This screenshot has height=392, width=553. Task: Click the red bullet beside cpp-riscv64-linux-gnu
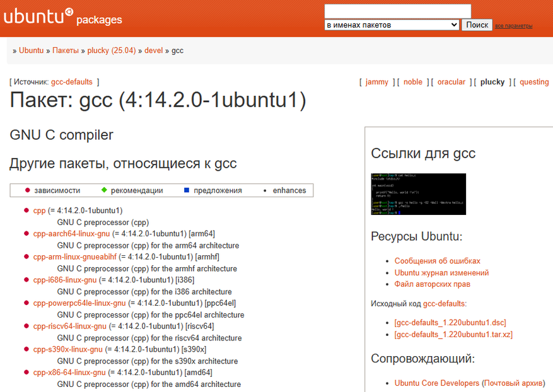26,326
